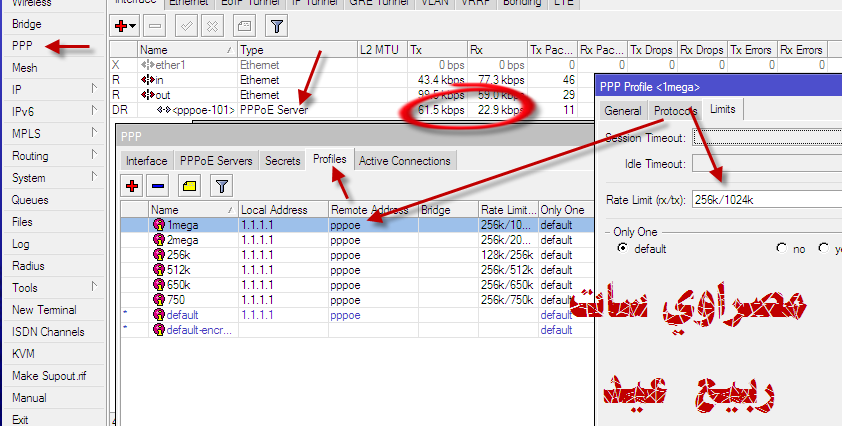Switch to PPPoE Servers tab
This screenshot has width=842, height=426.
(x=216, y=161)
